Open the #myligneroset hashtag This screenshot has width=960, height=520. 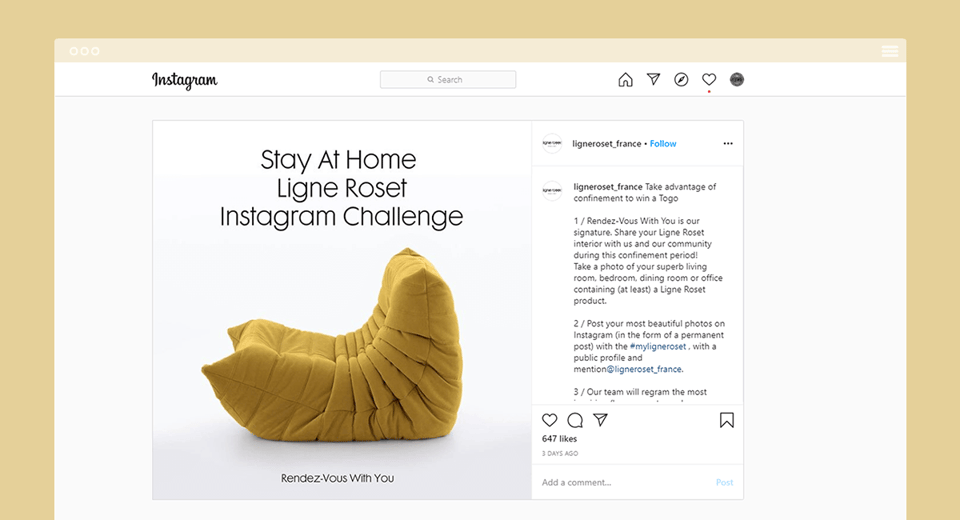[658, 347]
